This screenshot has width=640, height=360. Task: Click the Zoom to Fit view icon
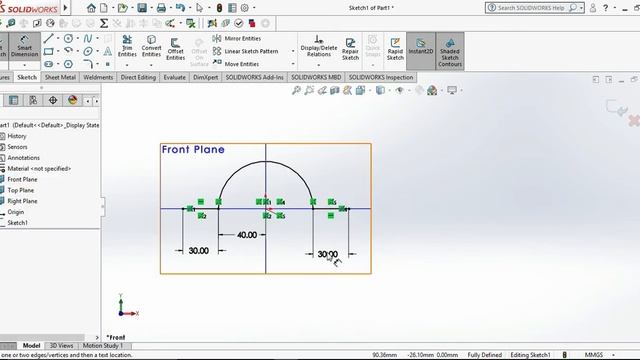point(296,90)
